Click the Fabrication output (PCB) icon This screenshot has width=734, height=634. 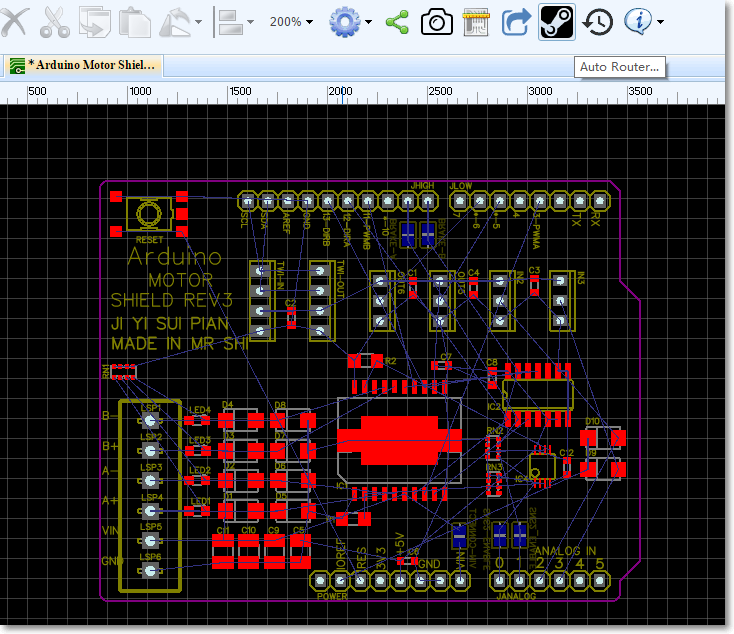pos(476,22)
